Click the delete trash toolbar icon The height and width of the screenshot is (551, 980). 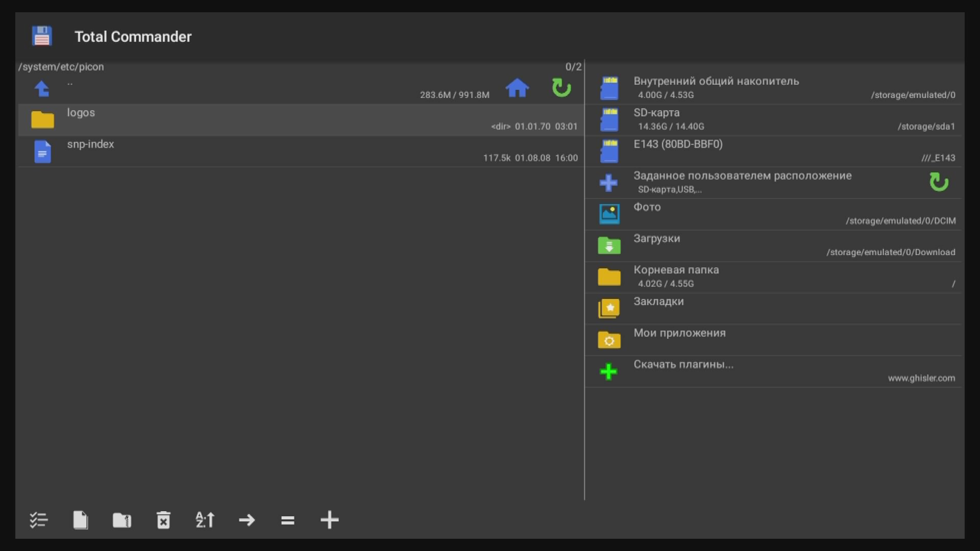coord(163,520)
